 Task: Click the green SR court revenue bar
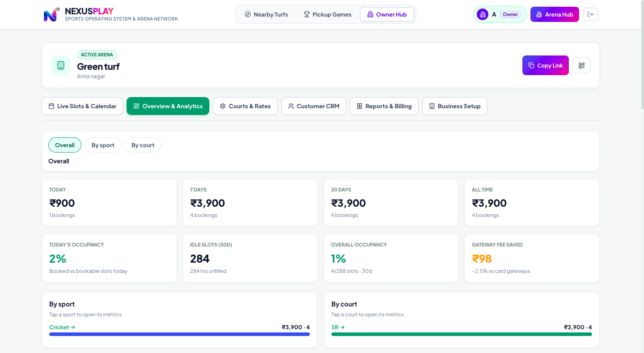coord(462,334)
